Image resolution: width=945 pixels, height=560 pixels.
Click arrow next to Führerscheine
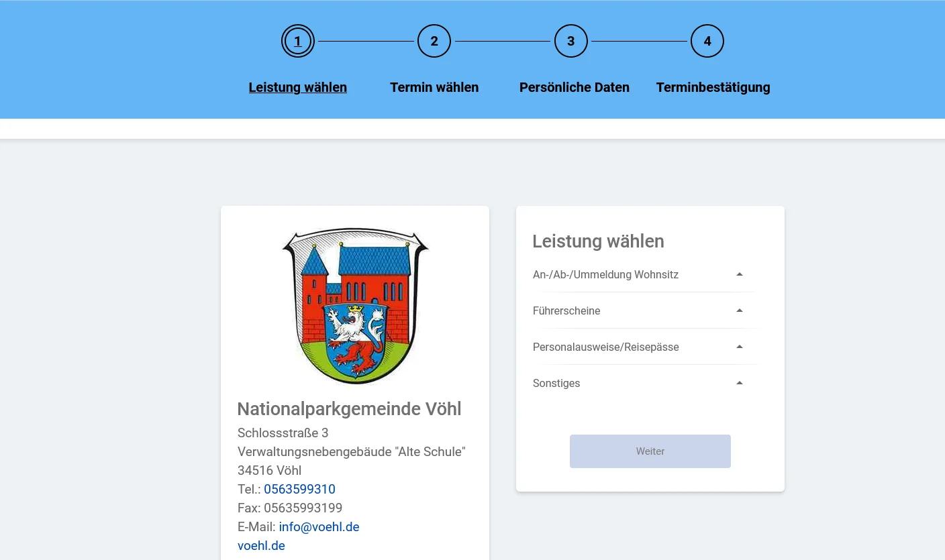(x=740, y=311)
